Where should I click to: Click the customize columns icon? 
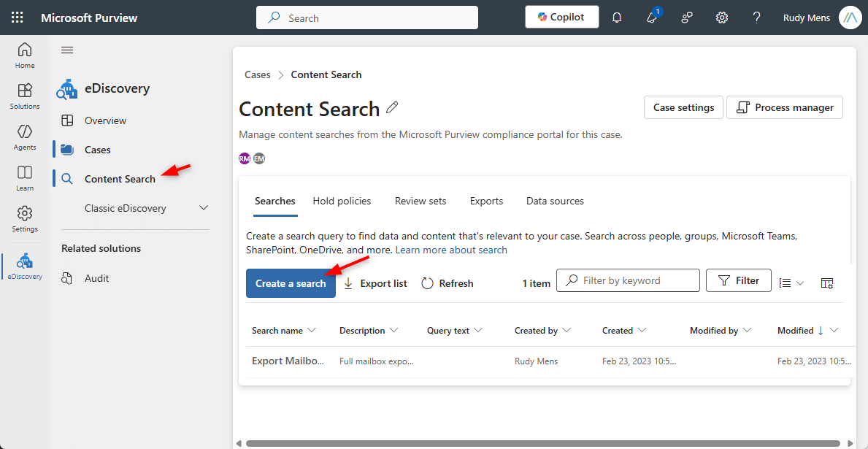(827, 283)
